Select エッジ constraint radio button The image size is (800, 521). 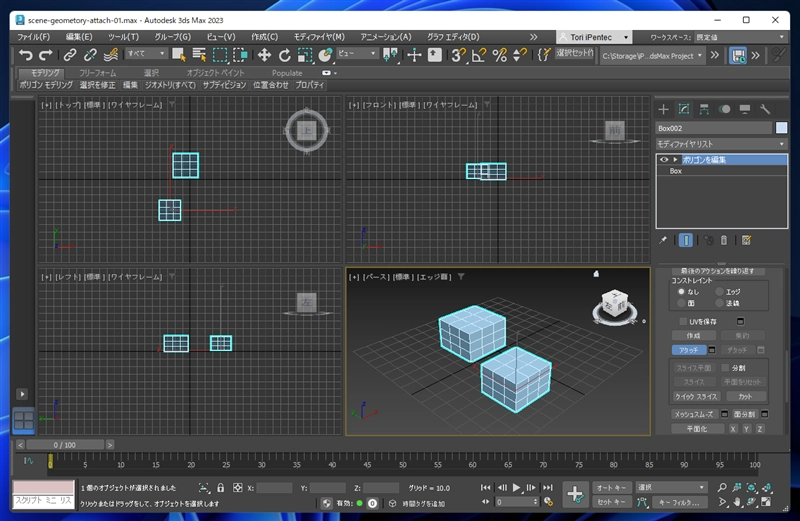[719, 292]
